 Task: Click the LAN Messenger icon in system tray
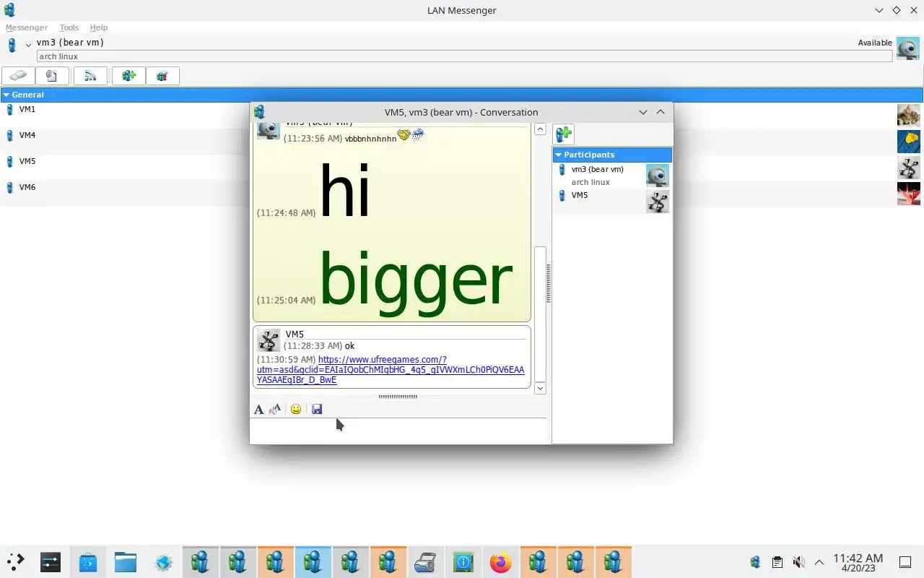pyautogui.click(x=755, y=562)
